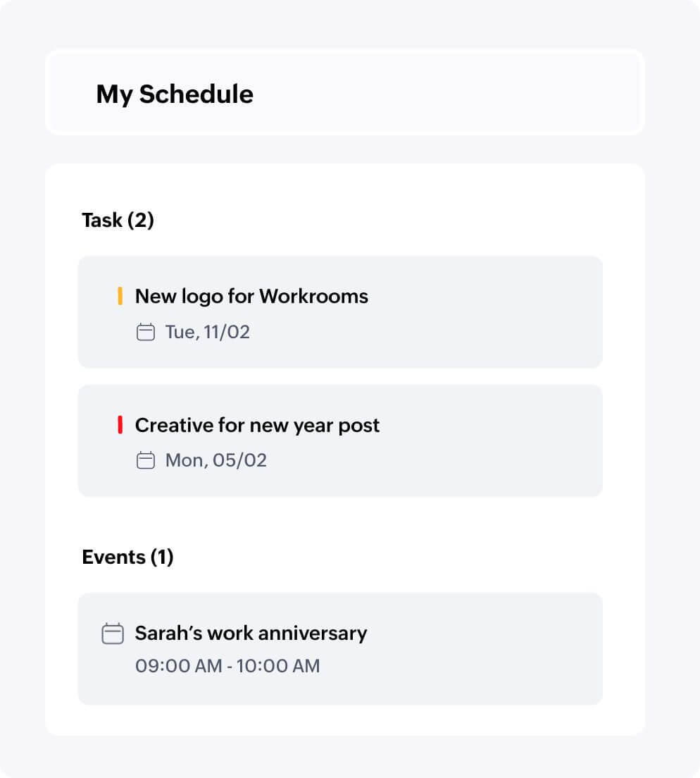
Task: Click the yellow priority marker on New logo task
Action: tap(121, 297)
